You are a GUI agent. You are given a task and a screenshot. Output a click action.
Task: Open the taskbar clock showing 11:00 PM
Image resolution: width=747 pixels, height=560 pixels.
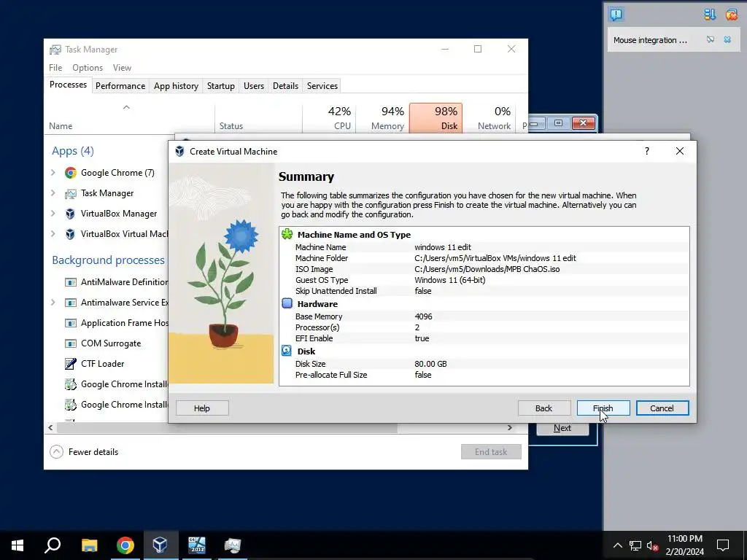tap(684, 545)
